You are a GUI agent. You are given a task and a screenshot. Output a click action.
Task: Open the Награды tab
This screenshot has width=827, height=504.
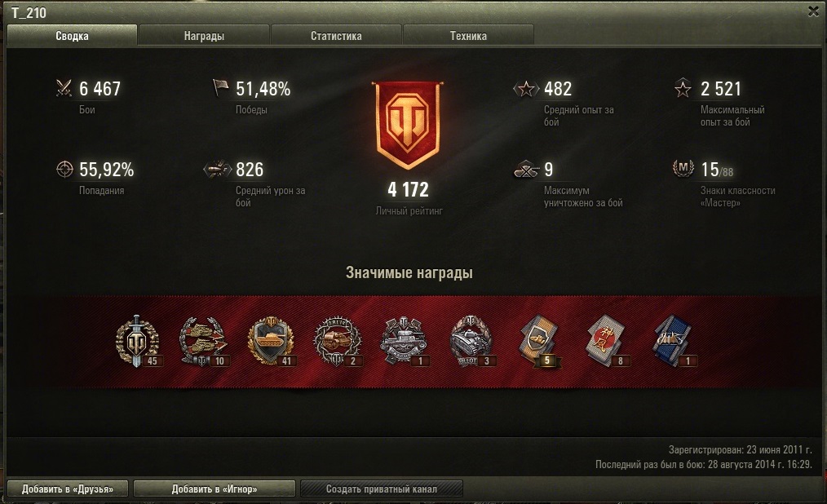click(x=204, y=35)
